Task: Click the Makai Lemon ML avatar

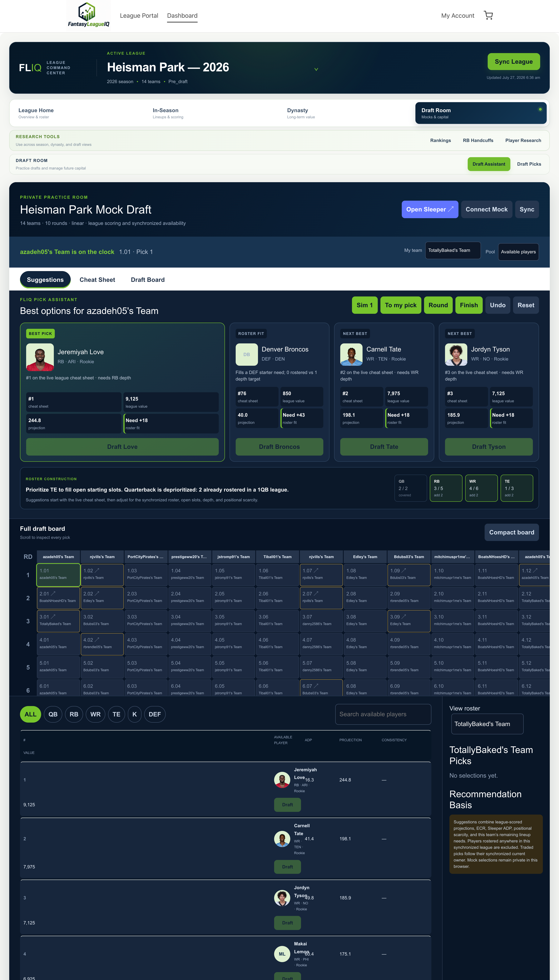Action: click(x=282, y=954)
